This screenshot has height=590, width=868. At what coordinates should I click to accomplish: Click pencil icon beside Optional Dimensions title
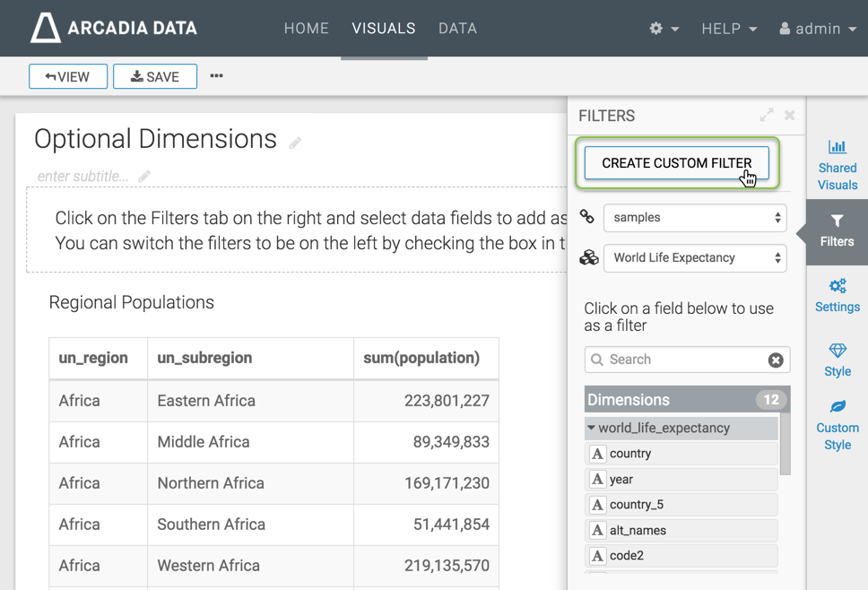[295, 143]
